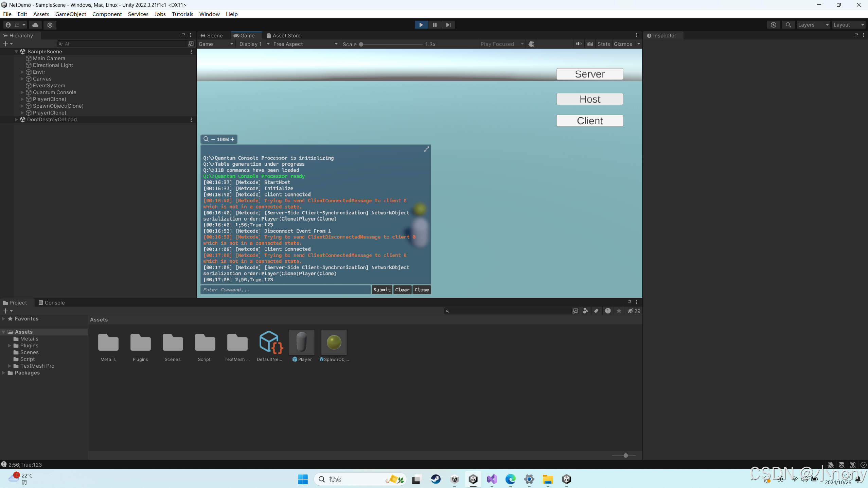The width and height of the screenshot is (868, 488).
Task: Expand the Envir object in Hierarchy
Action: coord(22,72)
